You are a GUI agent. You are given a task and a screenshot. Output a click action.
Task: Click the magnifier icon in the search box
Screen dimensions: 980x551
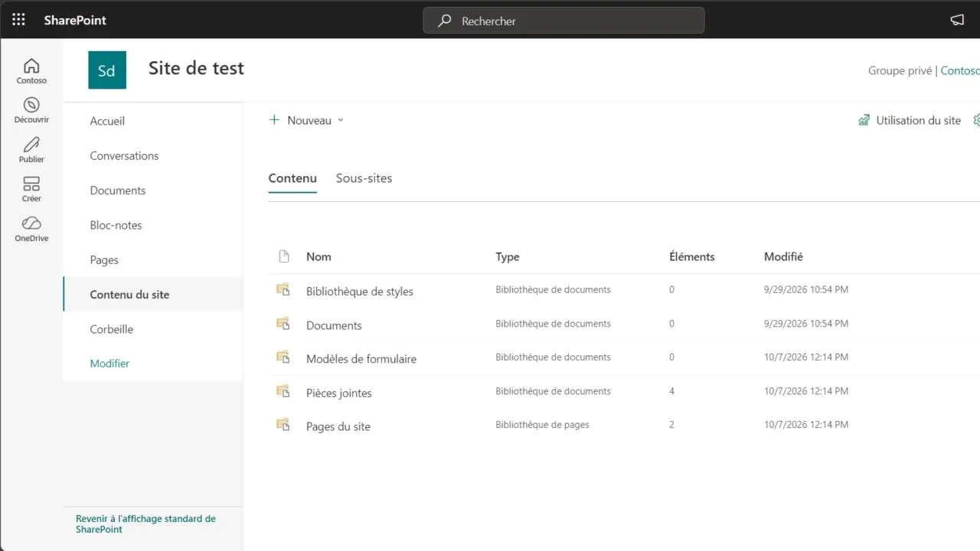[x=444, y=21]
